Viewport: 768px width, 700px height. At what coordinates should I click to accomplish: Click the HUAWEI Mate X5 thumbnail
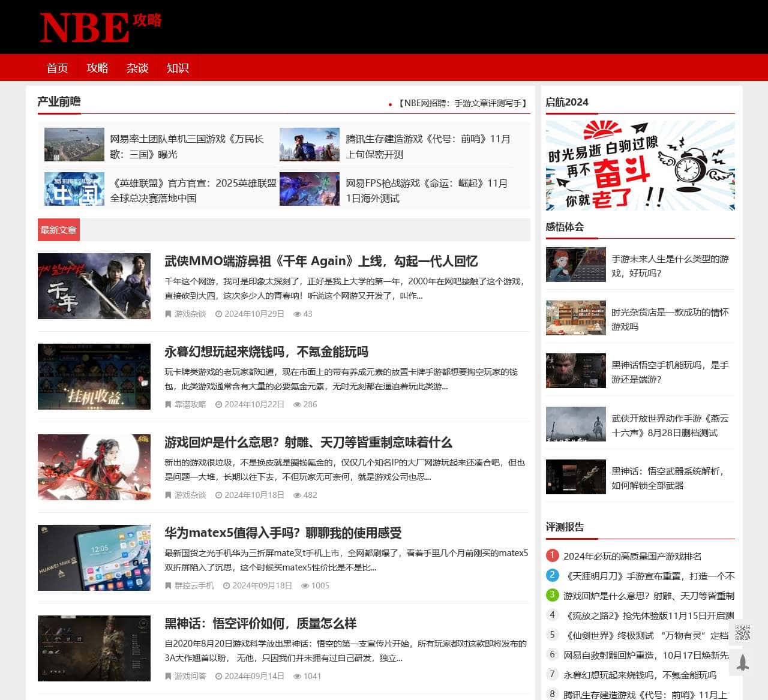coord(94,558)
